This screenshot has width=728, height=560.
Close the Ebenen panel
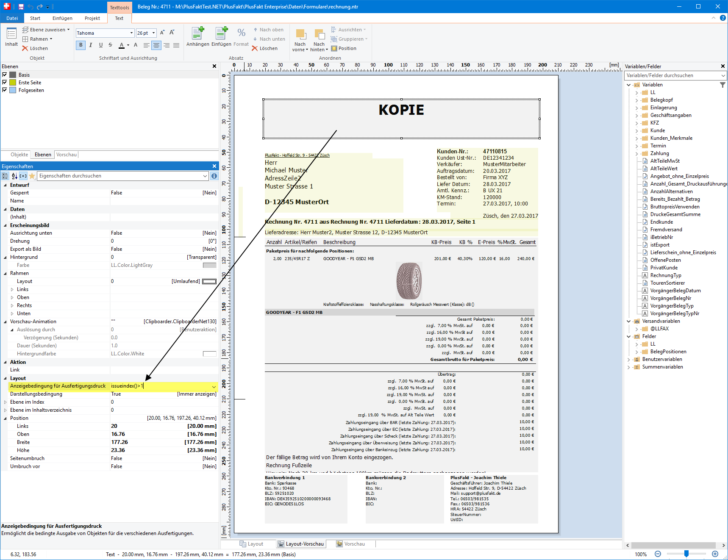214,66
